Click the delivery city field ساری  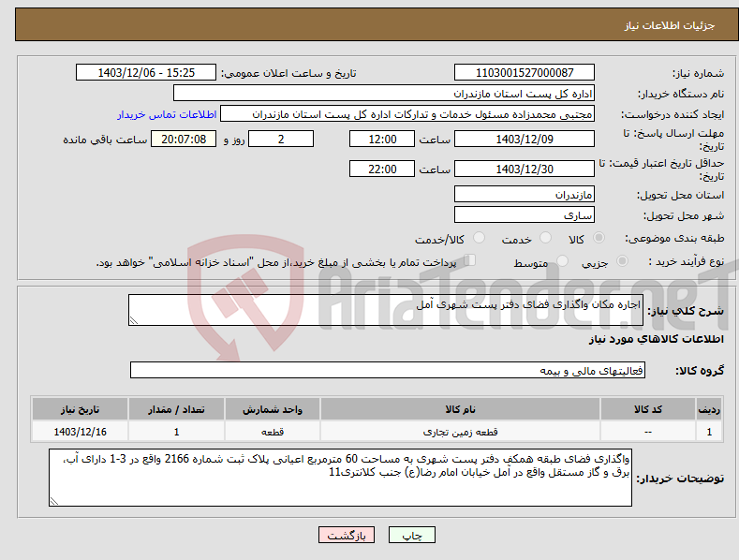click(525, 215)
